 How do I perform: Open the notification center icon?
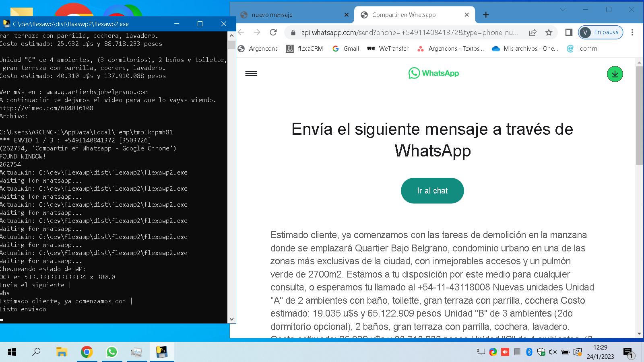click(x=628, y=353)
